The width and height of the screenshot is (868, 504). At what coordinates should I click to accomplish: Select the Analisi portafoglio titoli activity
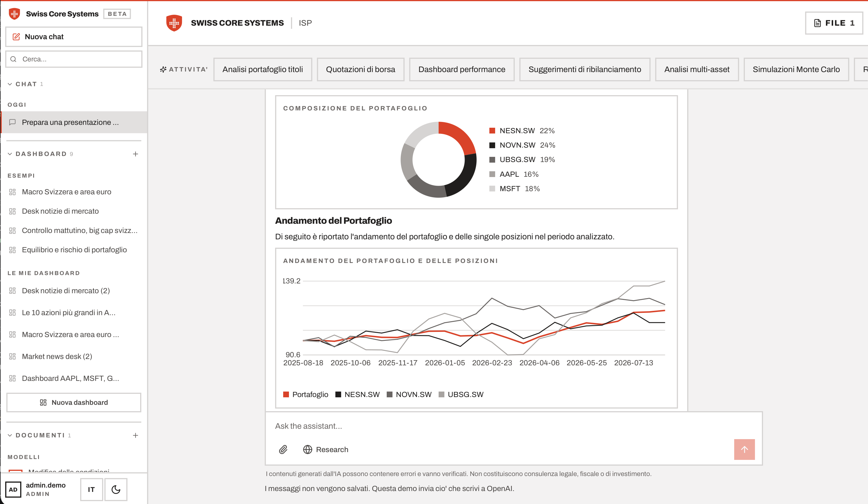[x=263, y=69]
